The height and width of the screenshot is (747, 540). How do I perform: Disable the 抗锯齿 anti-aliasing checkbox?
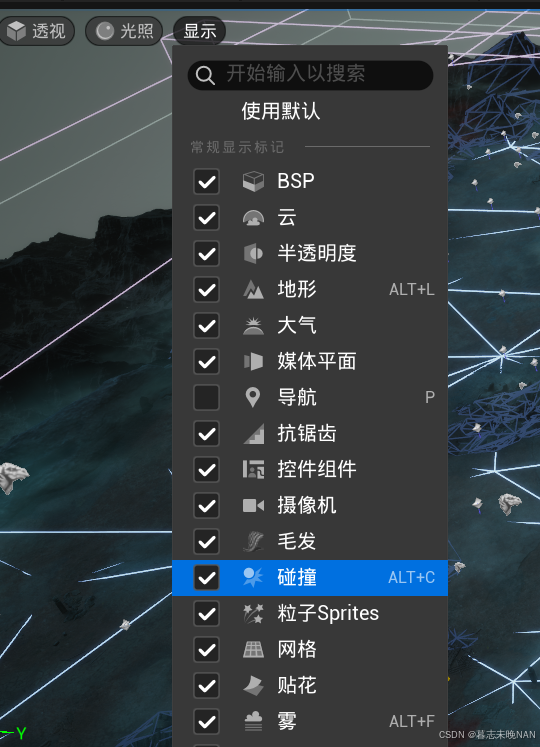tap(206, 434)
